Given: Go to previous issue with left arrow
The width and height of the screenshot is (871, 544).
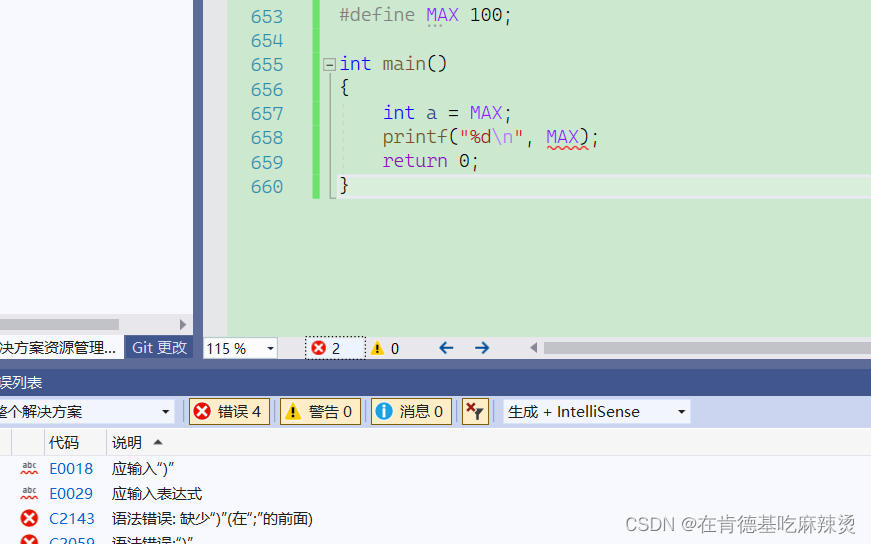Looking at the screenshot, I should coord(446,348).
